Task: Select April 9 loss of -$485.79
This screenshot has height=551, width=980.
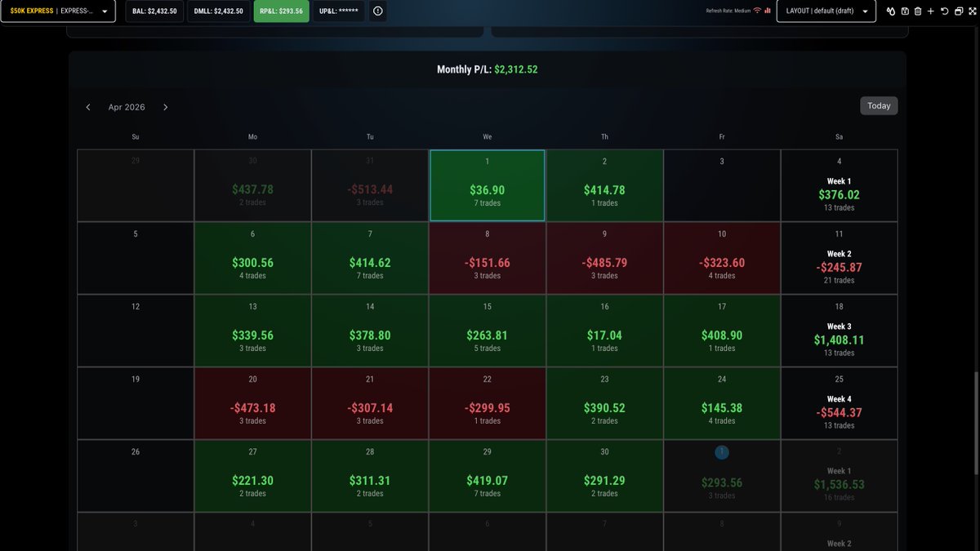Action: coord(604,258)
